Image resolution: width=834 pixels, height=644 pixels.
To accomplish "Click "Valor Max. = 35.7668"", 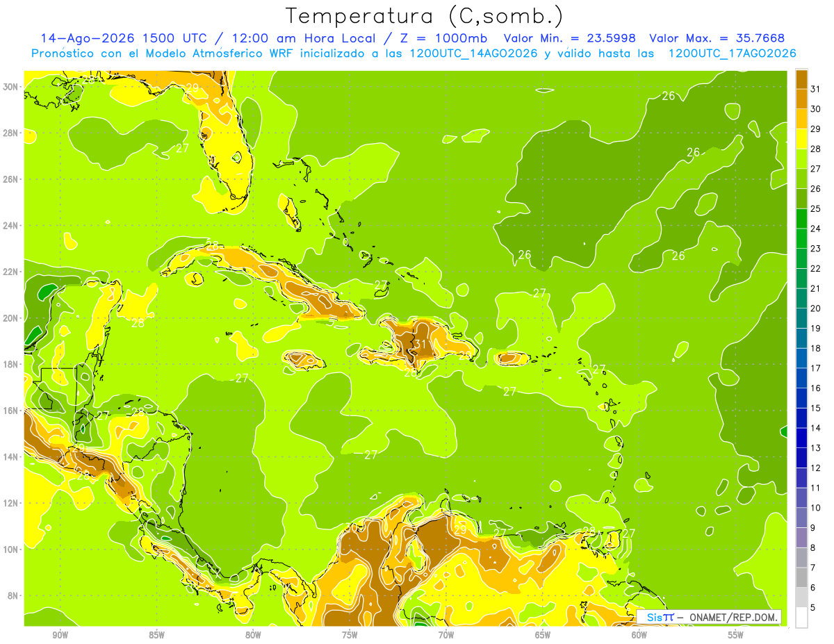I will tap(717, 38).
